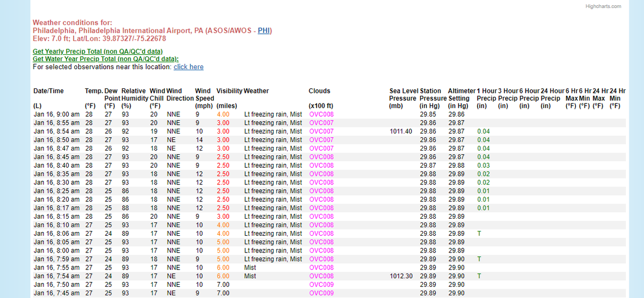
Task: Click the 'Jan 16, 8:47 am' timestamp
Action: [x=56, y=148]
